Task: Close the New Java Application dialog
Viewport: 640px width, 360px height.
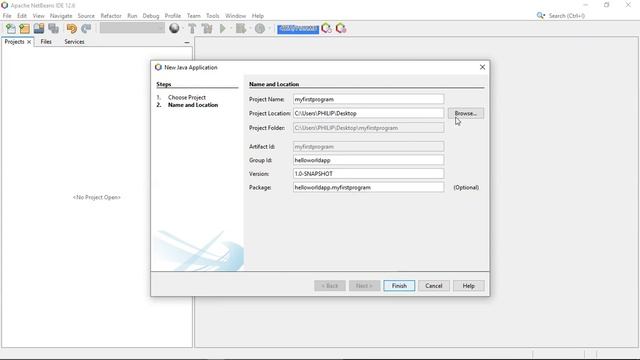Action: pos(482,67)
